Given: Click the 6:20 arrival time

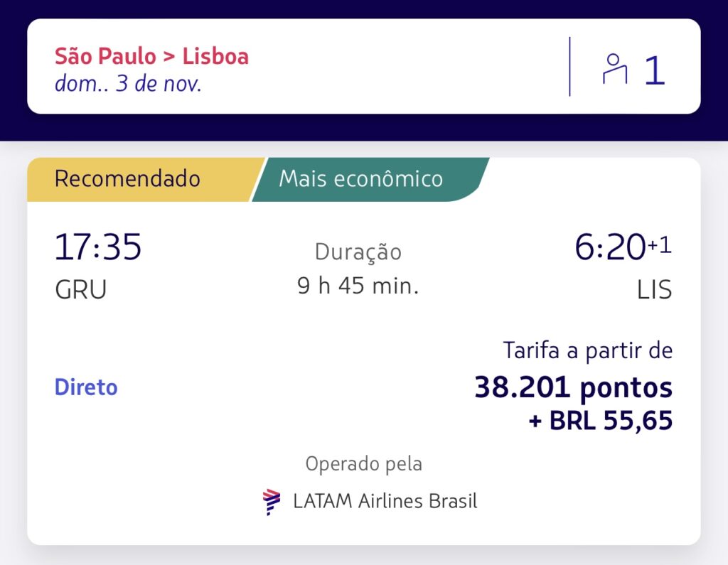Looking at the screenshot, I should click(609, 248).
